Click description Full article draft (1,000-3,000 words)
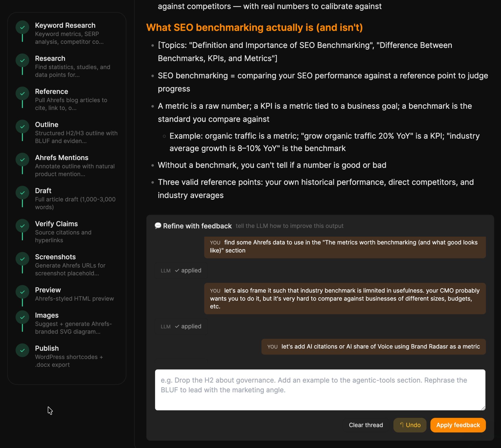 click(75, 203)
